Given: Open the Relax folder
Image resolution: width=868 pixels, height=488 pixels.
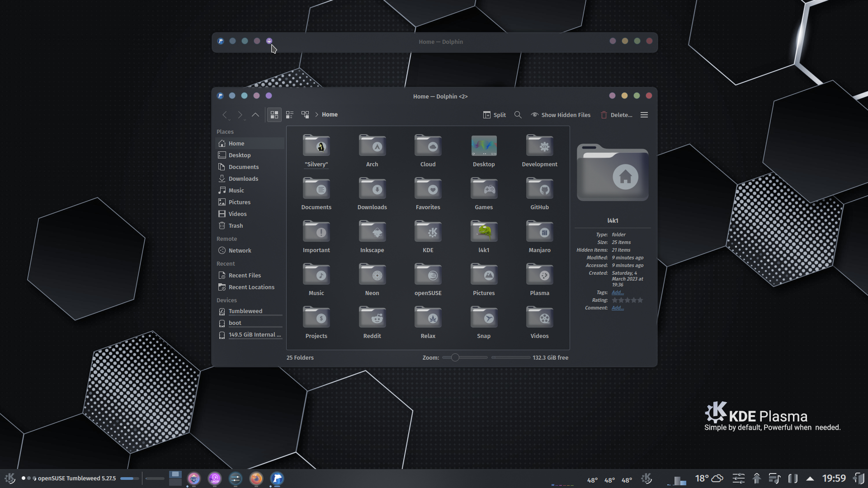Looking at the screenshot, I should click(428, 322).
